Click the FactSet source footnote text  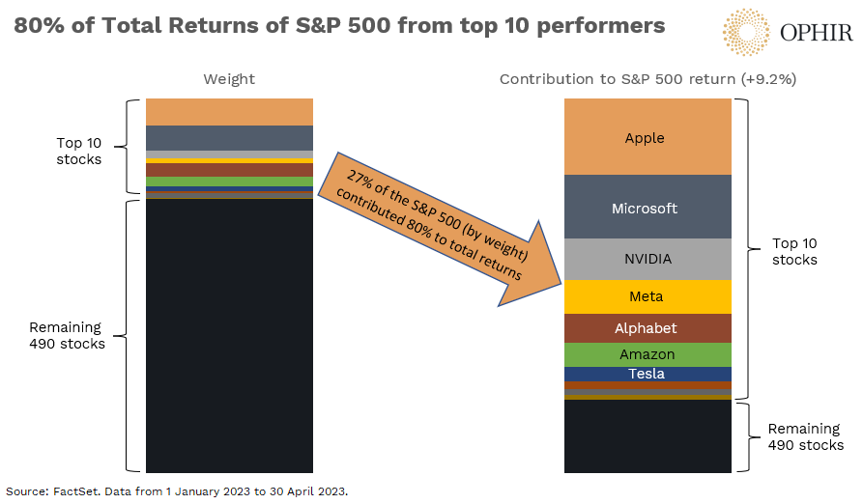point(176,490)
